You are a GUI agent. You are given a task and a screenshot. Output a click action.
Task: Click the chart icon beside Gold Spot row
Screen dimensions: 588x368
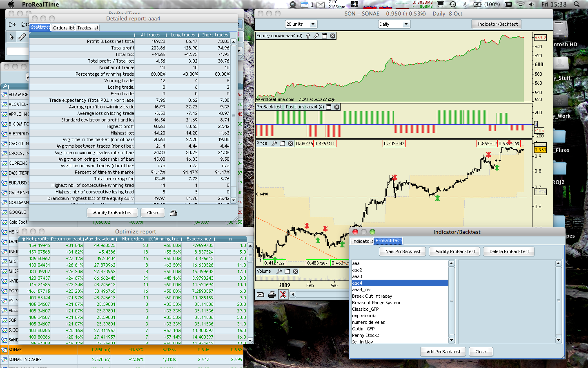(4, 222)
